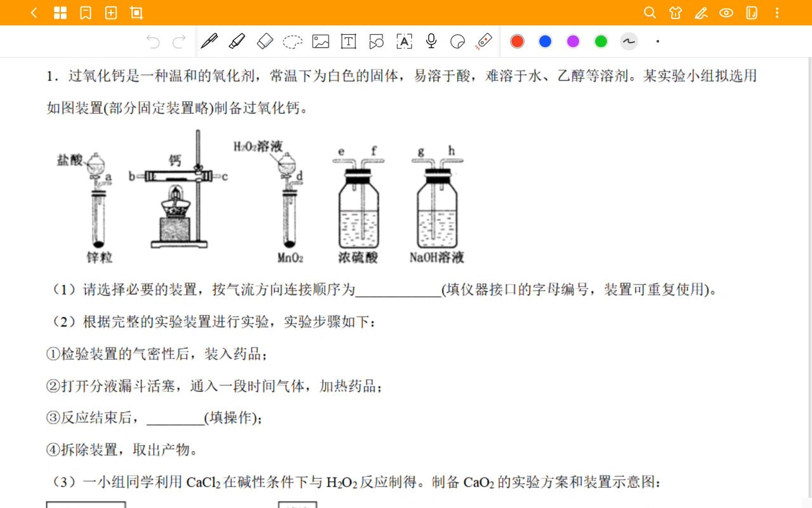812x508 pixels.
Task: Choose the red pen color
Action: tap(518, 41)
